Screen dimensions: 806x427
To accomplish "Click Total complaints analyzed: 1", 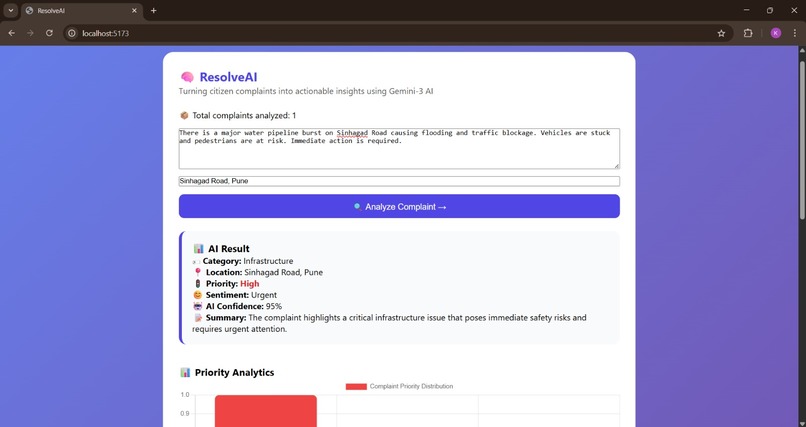I will coord(244,116).
